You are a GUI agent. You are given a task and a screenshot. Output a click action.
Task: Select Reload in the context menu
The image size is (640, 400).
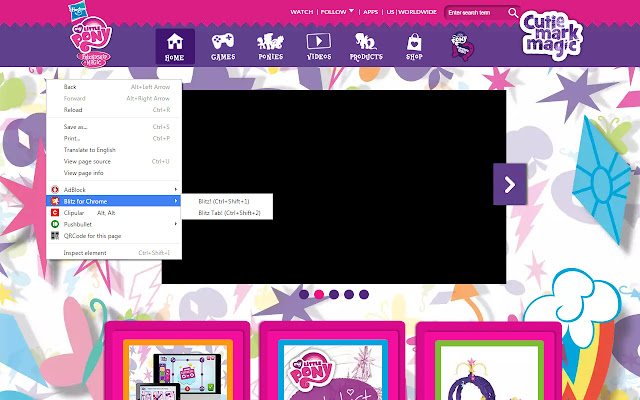click(x=114, y=109)
